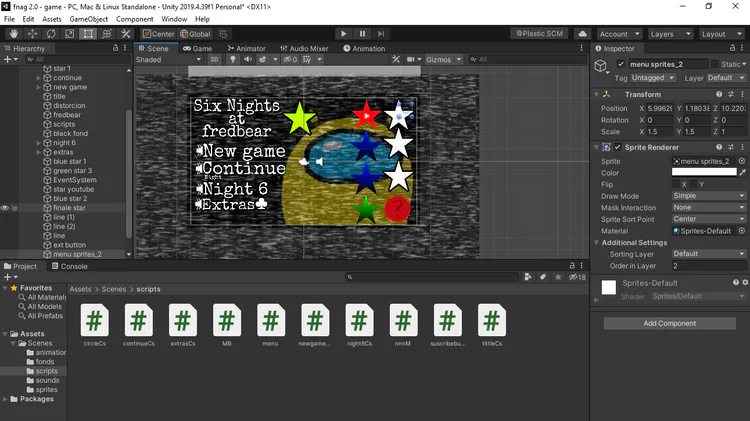Expand the Packages folder
Screen dimensions: 750x421
tap(5, 399)
